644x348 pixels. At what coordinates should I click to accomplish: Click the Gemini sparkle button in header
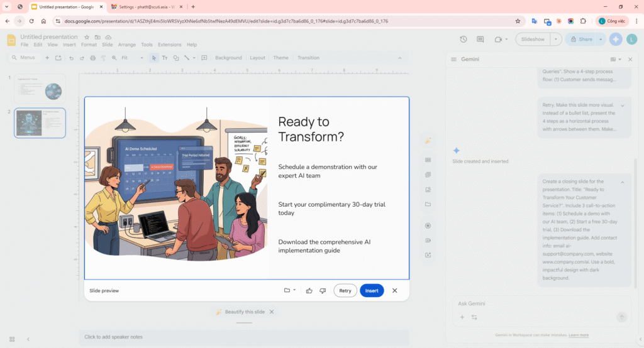click(x=616, y=39)
